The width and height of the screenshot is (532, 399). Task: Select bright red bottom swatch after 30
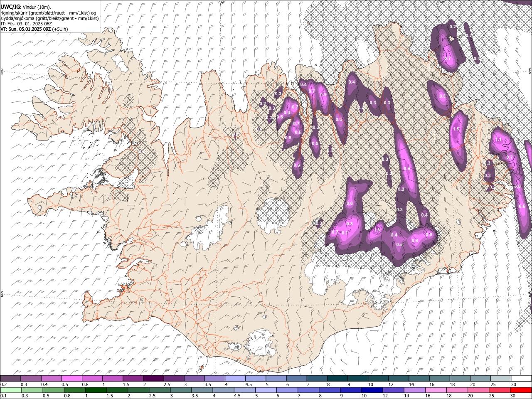tap(521, 390)
